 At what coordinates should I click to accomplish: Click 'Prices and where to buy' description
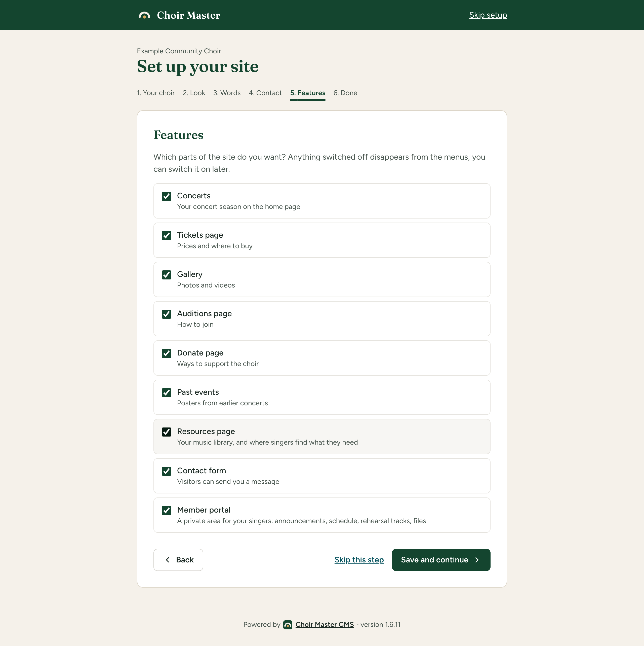pyautogui.click(x=215, y=246)
